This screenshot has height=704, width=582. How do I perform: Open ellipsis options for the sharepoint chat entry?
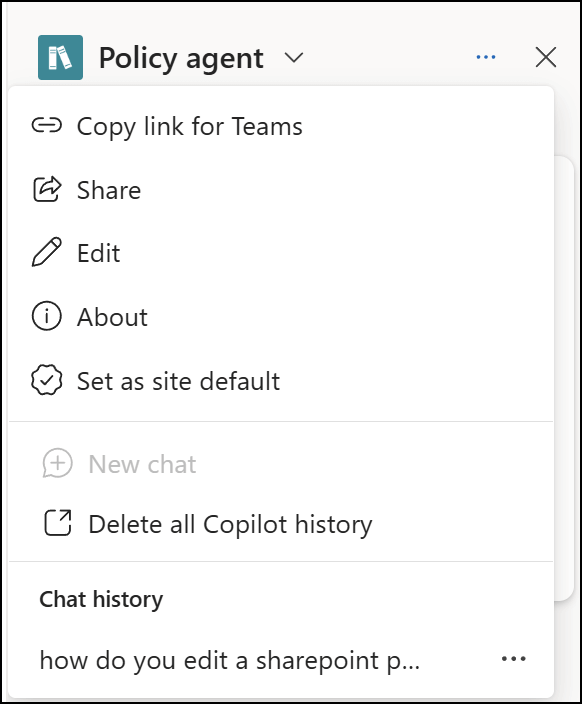coord(513,659)
